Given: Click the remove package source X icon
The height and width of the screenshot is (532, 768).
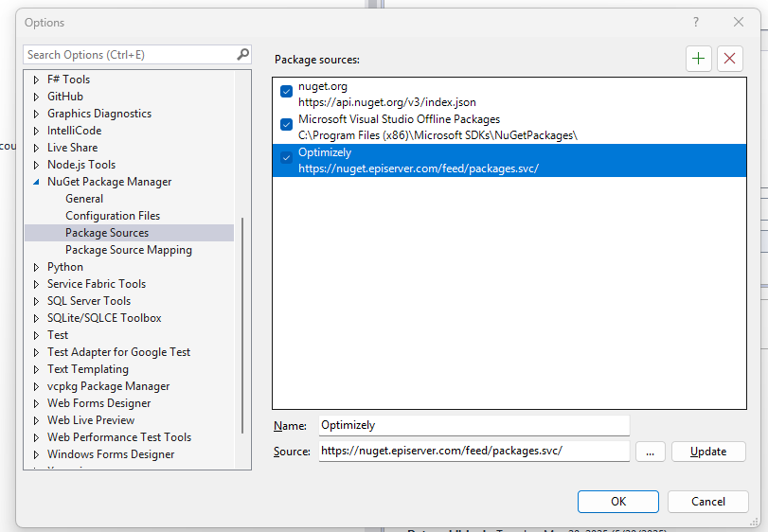Looking at the screenshot, I should 729,59.
